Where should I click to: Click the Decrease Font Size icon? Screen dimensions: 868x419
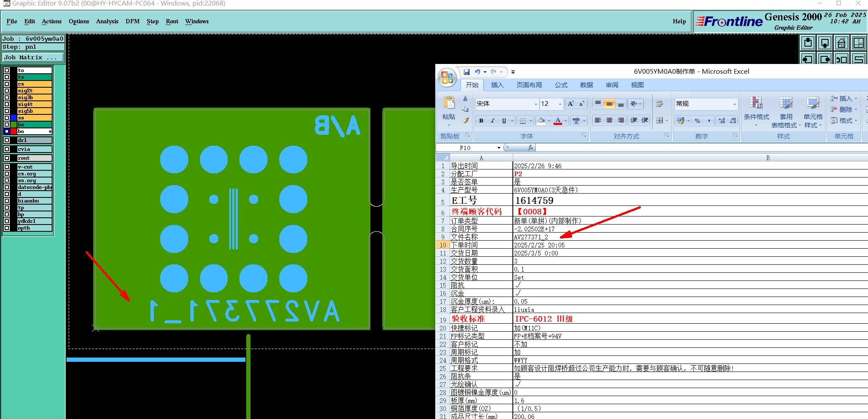click(x=581, y=104)
